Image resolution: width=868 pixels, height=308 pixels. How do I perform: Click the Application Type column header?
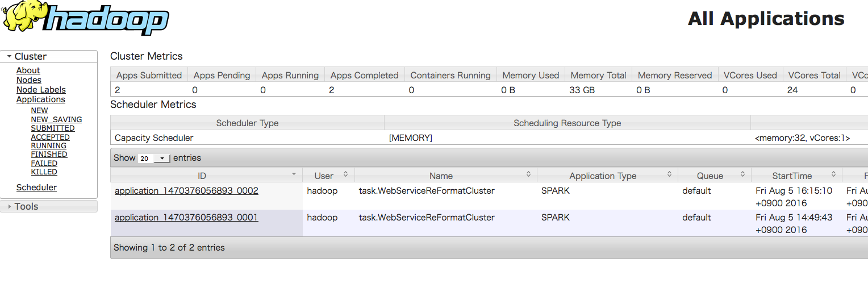[x=607, y=175]
